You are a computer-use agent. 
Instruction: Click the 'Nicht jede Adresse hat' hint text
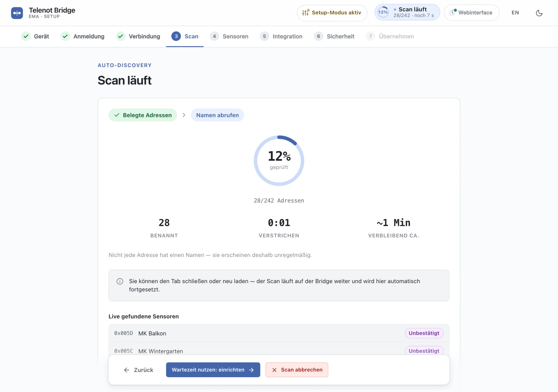210,255
